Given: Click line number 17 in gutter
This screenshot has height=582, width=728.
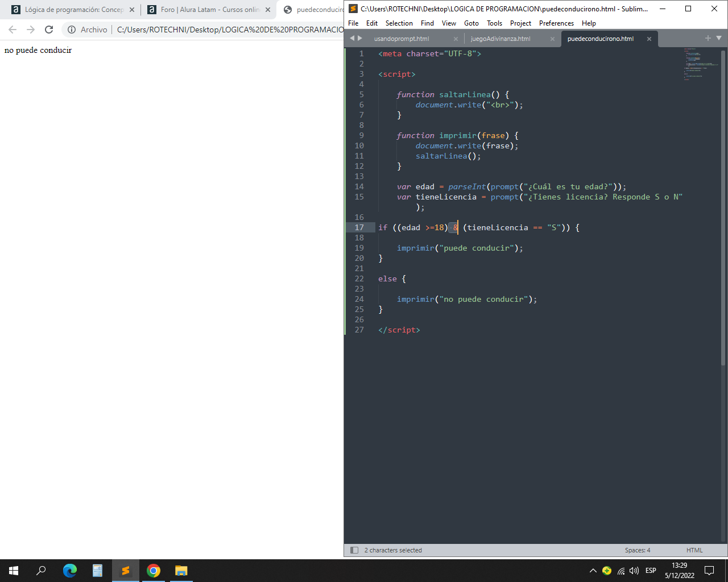Looking at the screenshot, I should pos(359,227).
